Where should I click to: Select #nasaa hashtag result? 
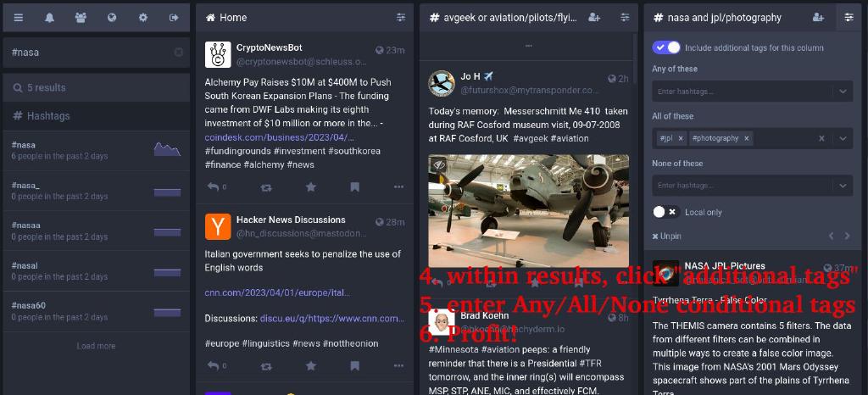tap(97, 231)
